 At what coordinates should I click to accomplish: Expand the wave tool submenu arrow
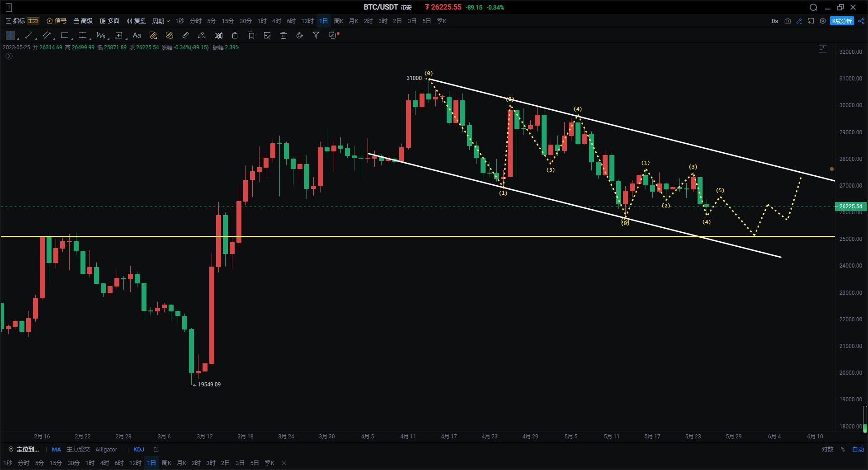[108, 39]
